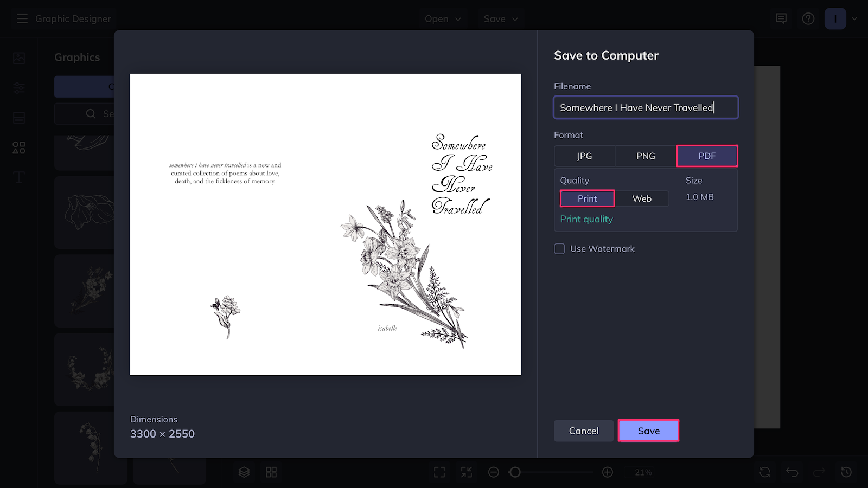The width and height of the screenshot is (868, 488).
Task: Open the Layers panel at the bottom
Action: pyautogui.click(x=244, y=472)
